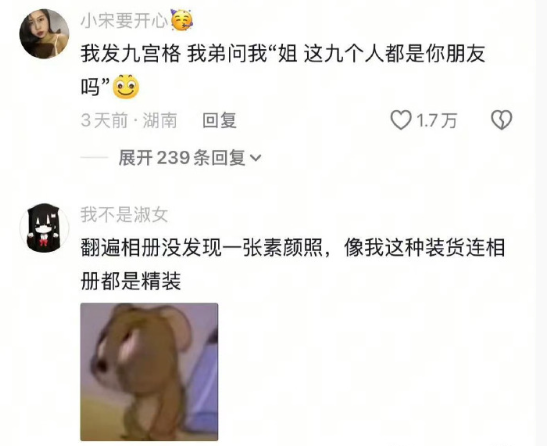Screen dimensions: 547x446
Task: Select comment text starting 我发九宫格
Action: pyautogui.click(x=283, y=70)
